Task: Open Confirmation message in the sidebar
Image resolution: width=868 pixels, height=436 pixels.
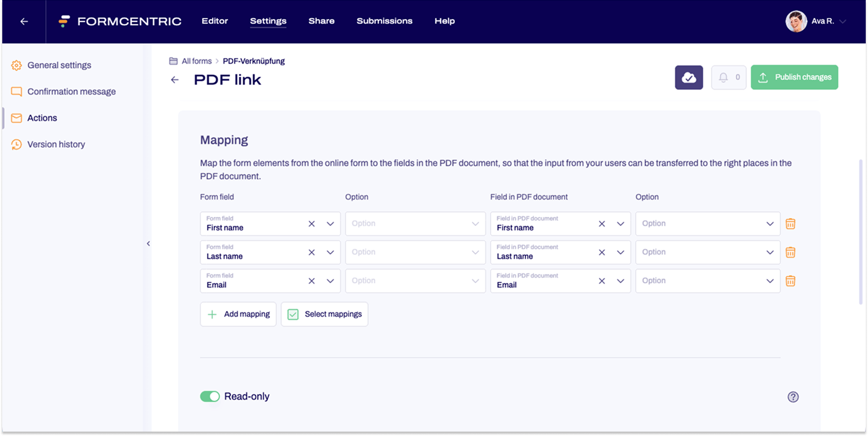Action: click(x=71, y=91)
